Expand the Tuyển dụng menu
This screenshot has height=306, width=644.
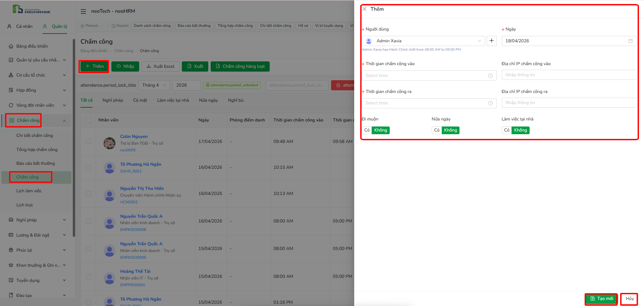64,280
